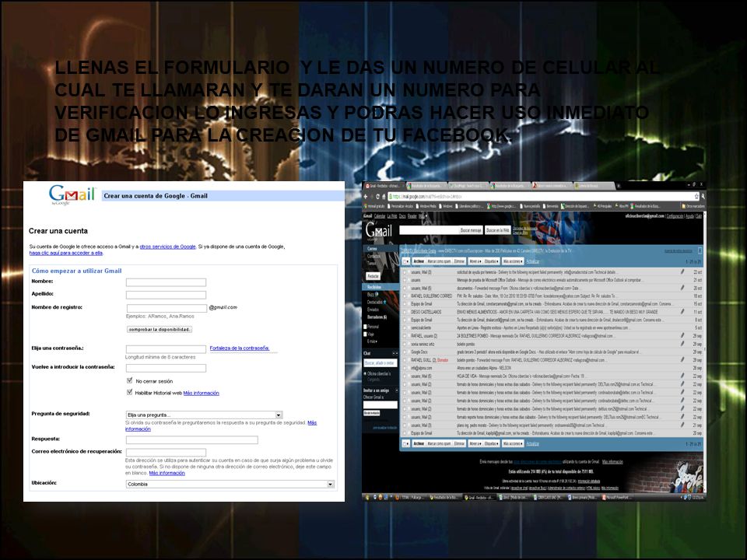
Task: Open the Etiquetas dropdown below the inbox list
Action: [x=492, y=443]
